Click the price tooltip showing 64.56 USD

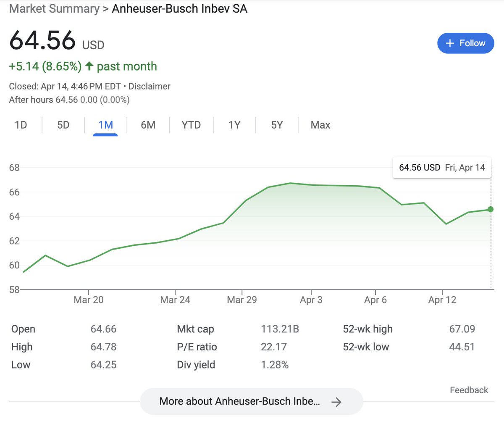click(441, 167)
